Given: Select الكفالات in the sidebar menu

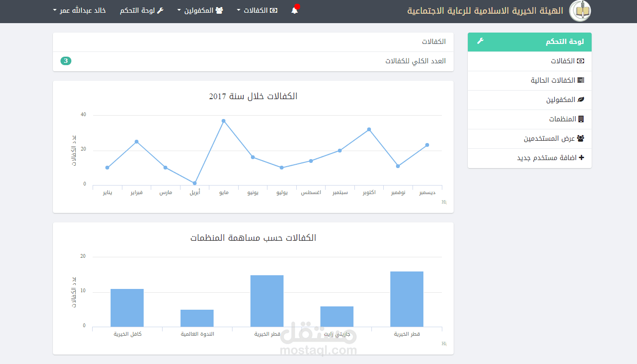Looking at the screenshot, I should pos(529,61).
